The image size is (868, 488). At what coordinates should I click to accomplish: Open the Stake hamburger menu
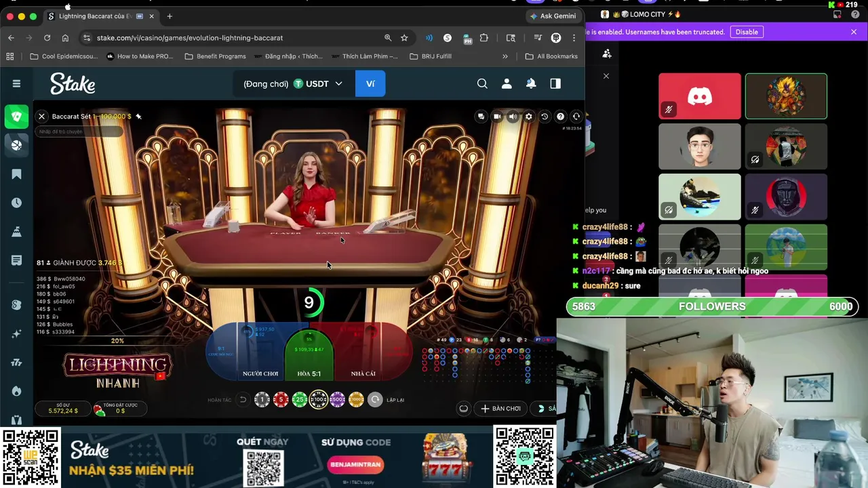16,83
